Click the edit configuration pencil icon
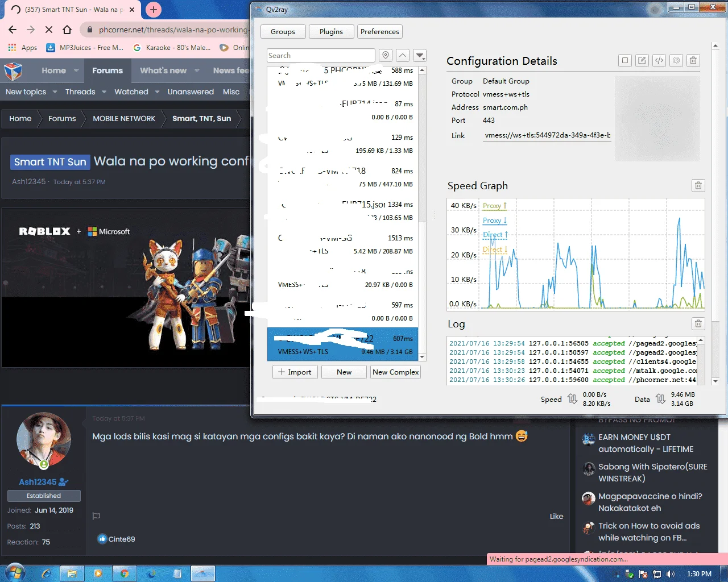728x582 pixels. click(x=642, y=60)
